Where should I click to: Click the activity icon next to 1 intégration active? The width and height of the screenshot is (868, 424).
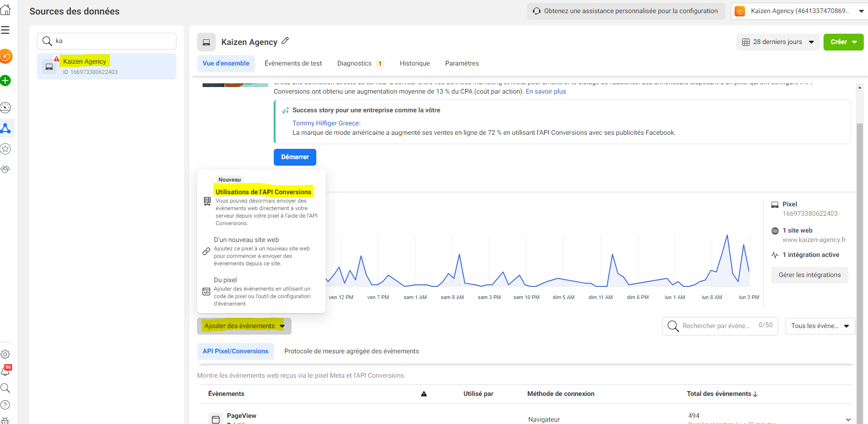[x=775, y=255]
